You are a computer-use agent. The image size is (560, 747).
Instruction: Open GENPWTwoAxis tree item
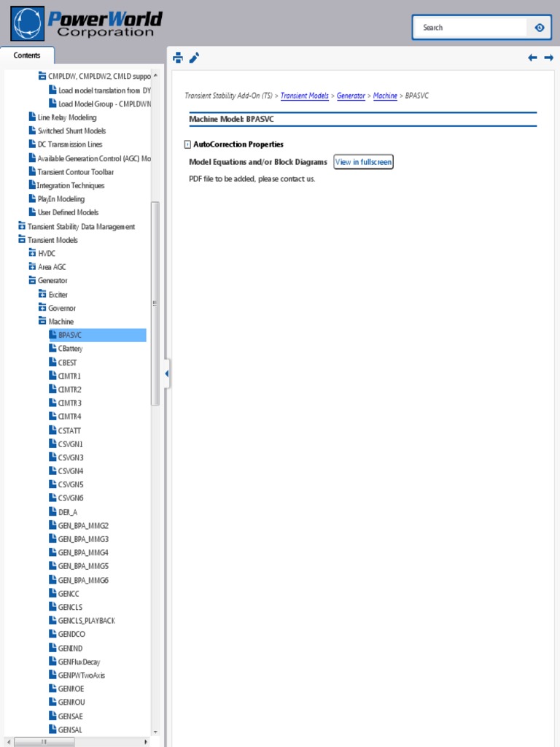coord(82,675)
